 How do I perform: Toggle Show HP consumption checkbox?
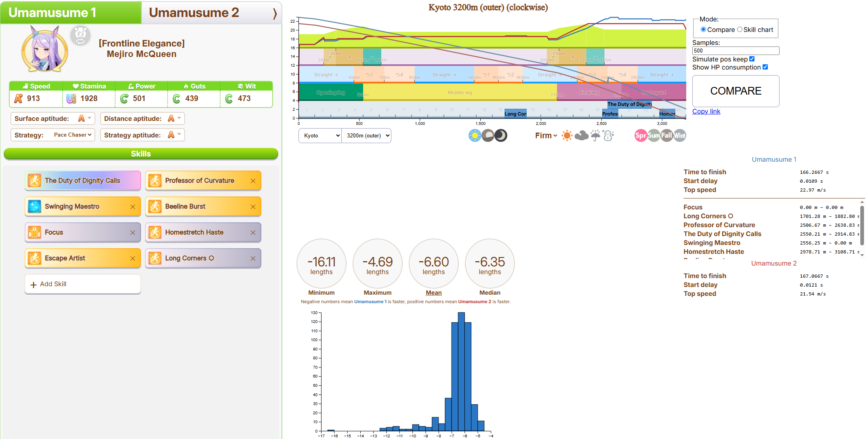pos(765,67)
